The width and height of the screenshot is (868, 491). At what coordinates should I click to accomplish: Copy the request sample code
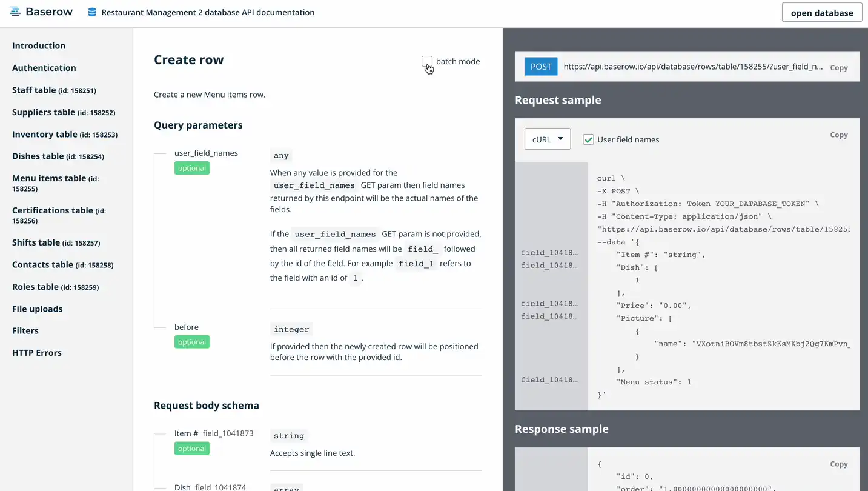pos(838,135)
